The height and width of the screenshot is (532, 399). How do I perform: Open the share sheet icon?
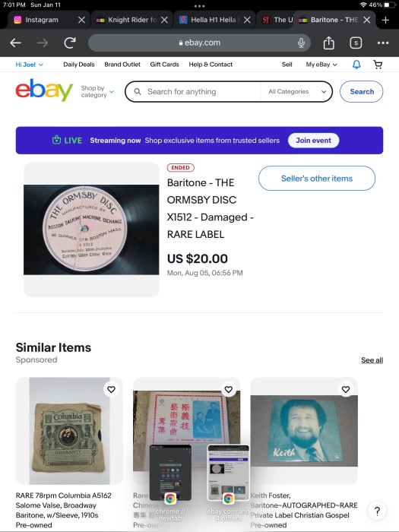point(328,43)
